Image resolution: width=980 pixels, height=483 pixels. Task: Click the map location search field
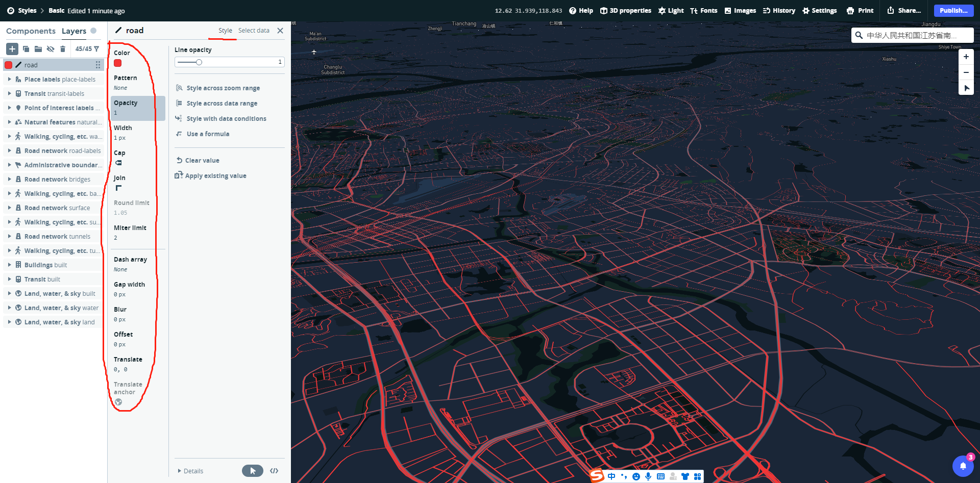pyautogui.click(x=912, y=35)
